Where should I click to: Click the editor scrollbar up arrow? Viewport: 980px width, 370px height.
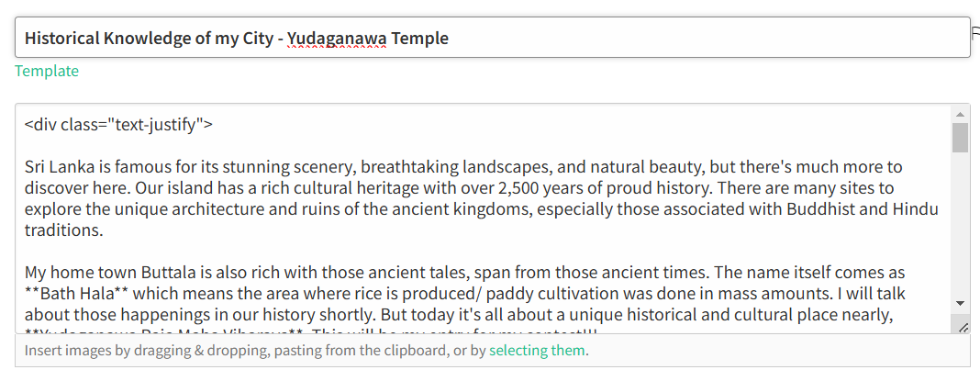coord(961,115)
